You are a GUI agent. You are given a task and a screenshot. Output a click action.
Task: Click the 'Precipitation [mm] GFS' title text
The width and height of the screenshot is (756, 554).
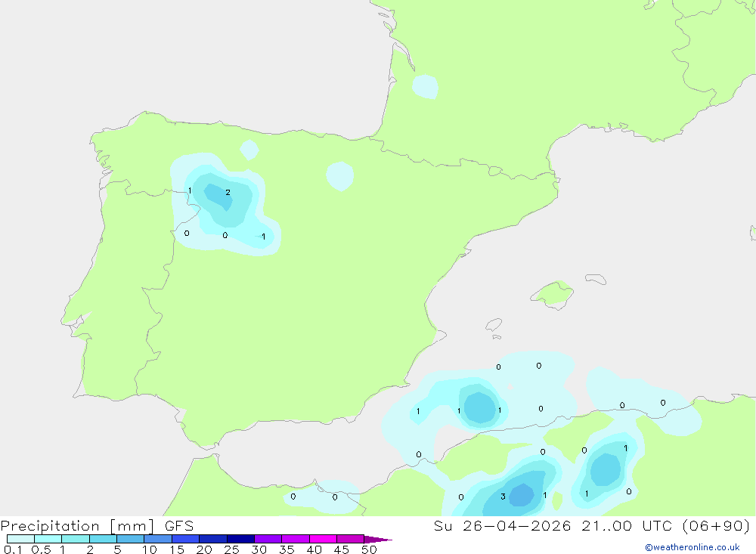[97, 526]
